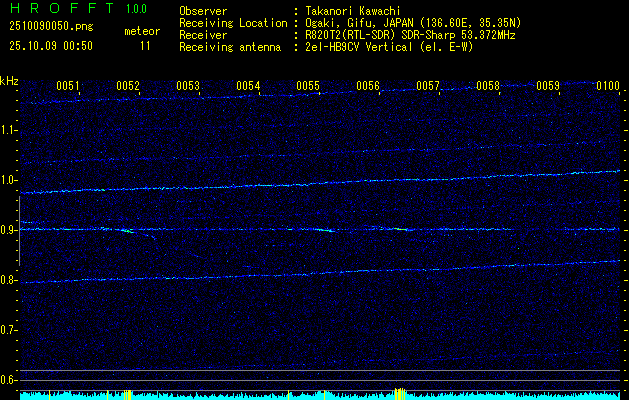Click the meteor count value 11
629x400 pixels.
click(146, 46)
